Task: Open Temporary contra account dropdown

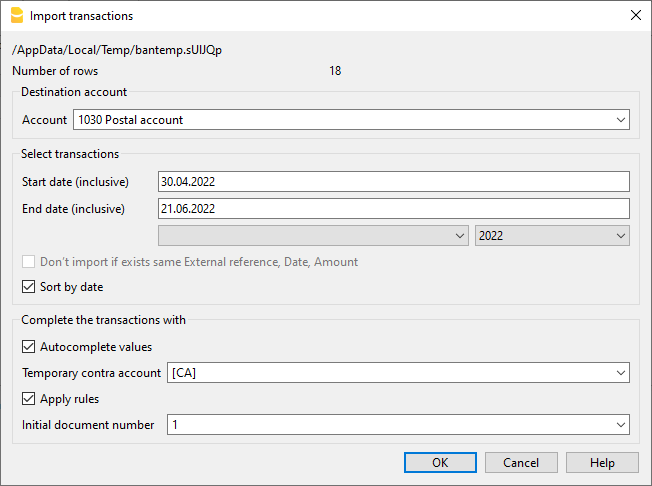Action: click(x=398, y=373)
